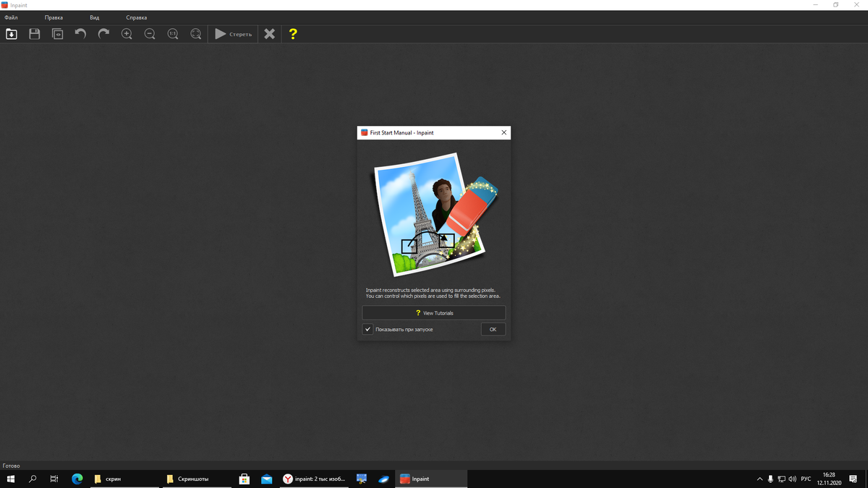Click the blue swoosh app taskbar icon
The width and height of the screenshot is (868, 488).
(384, 479)
